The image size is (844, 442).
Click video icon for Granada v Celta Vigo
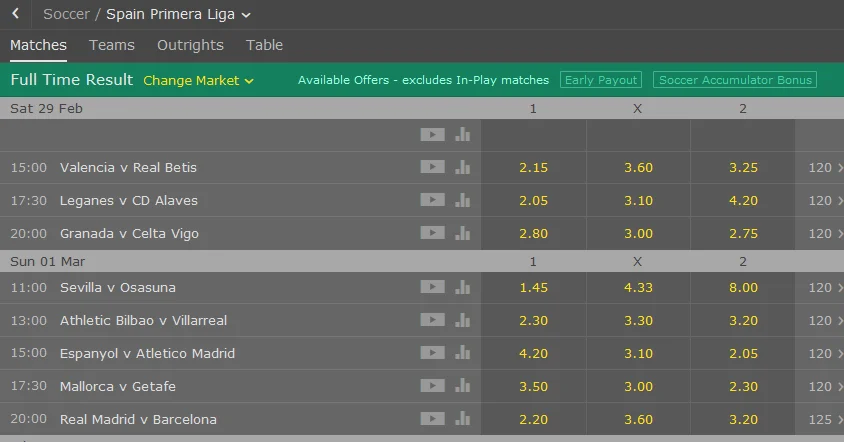pyautogui.click(x=432, y=234)
